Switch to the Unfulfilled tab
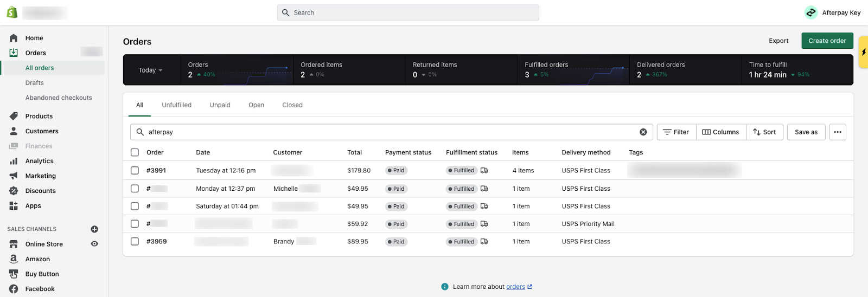Viewport: 868px width, 297px height. click(x=176, y=105)
